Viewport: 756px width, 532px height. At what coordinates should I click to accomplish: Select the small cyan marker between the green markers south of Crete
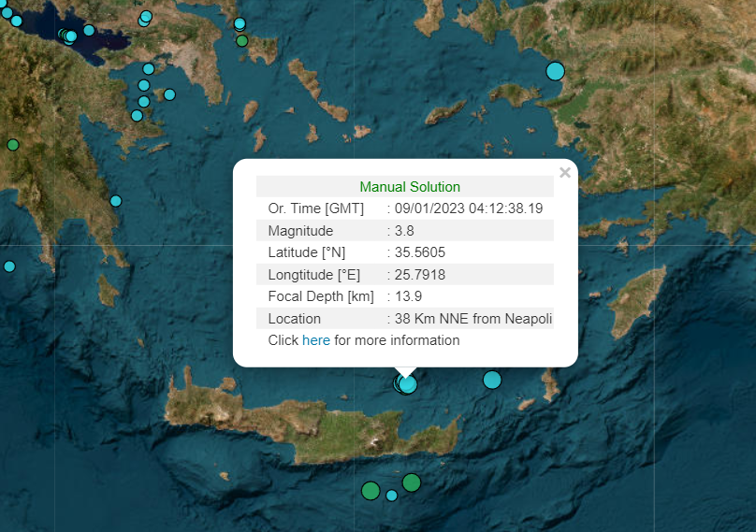[x=392, y=496]
